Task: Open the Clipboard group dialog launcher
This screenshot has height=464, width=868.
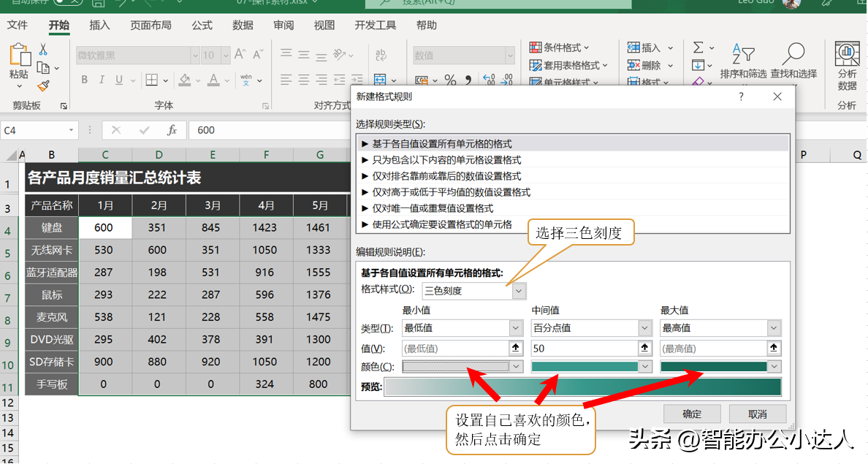Action: pyautogui.click(x=64, y=106)
